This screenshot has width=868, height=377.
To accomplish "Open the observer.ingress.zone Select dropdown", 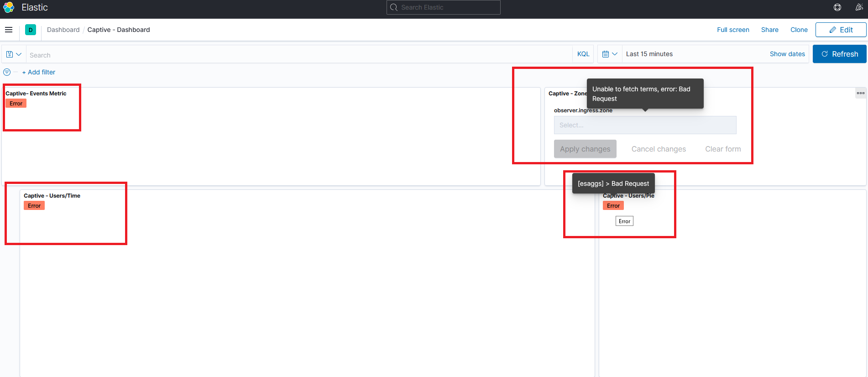I will coord(645,125).
